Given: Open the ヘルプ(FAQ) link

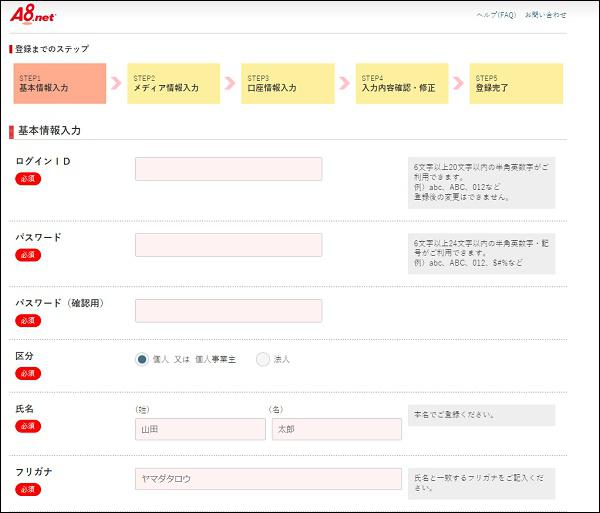Looking at the screenshot, I should pyautogui.click(x=496, y=15).
